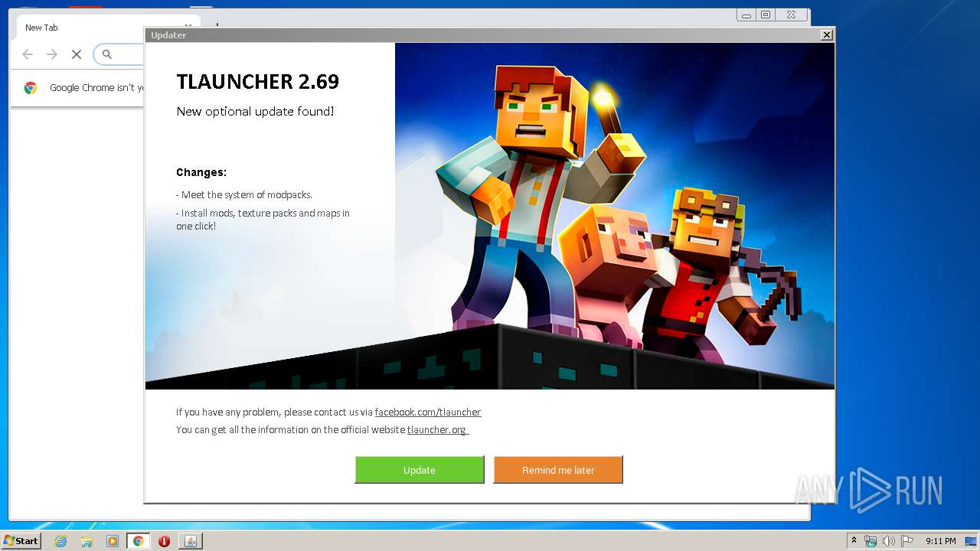Show hidden system tray icons
The height and width of the screenshot is (551, 980).
[854, 541]
